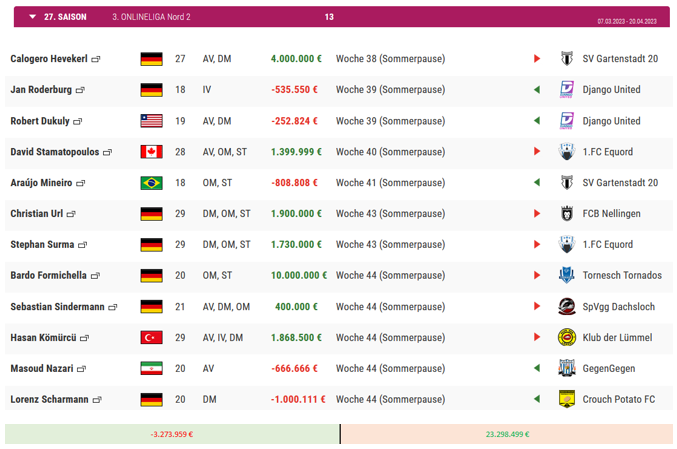Open popup icon next to Jan Roderburg
This screenshot has width=677, height=449.
(80, 90)
